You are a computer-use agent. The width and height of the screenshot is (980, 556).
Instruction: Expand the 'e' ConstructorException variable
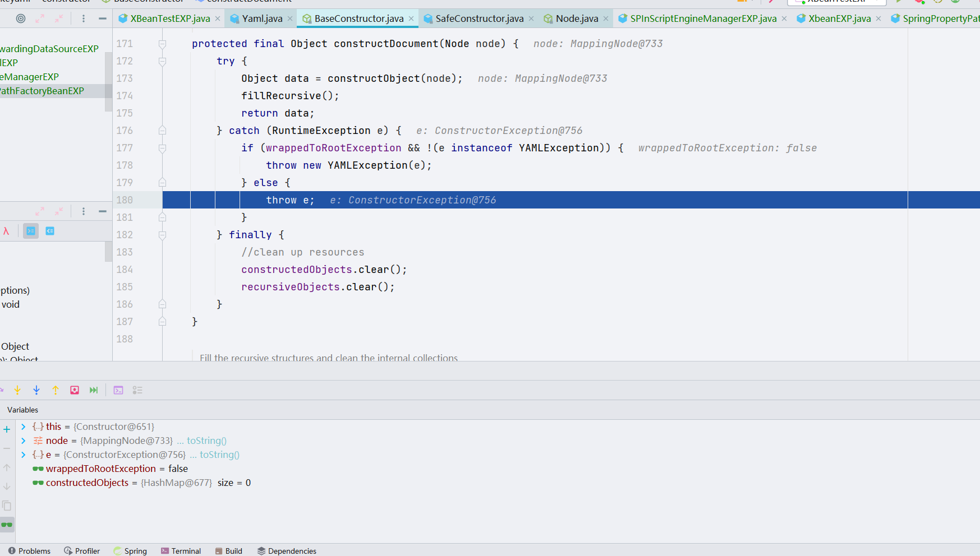pos(24,455)
